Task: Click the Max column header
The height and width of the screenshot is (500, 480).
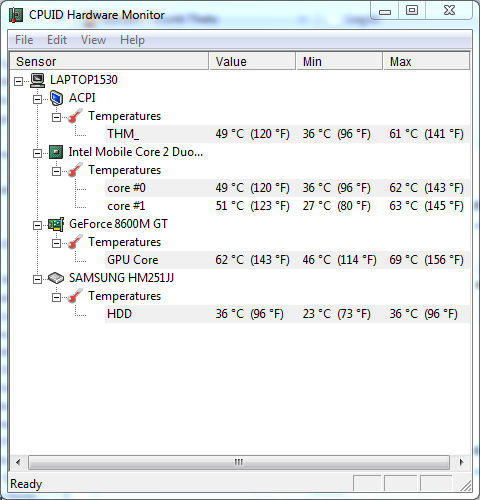Action: point(426,61)
